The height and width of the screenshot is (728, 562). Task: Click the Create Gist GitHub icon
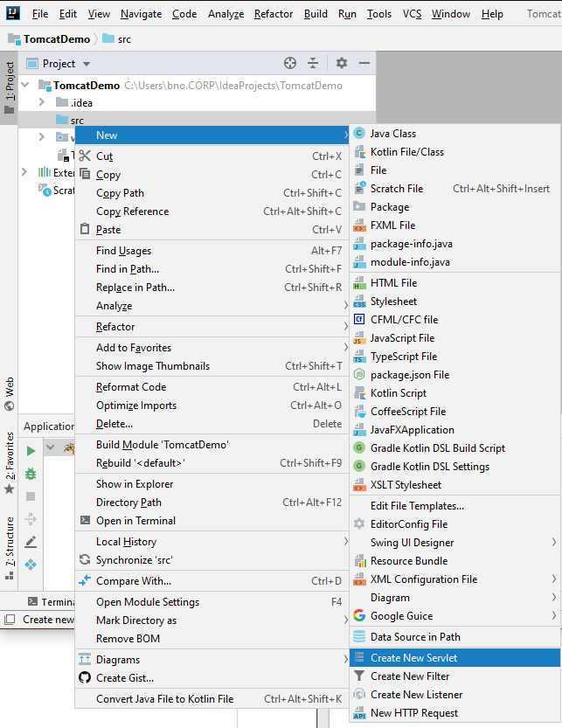(85, 677)
